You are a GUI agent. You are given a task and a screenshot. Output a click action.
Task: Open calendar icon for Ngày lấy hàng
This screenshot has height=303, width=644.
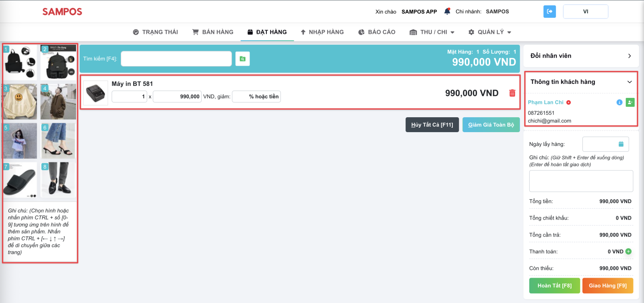(x=621, y=144)
